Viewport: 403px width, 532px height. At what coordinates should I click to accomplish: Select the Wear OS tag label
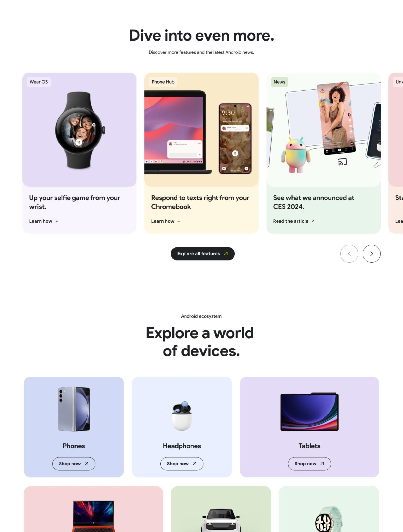pyautogui.click(x=39, y=82)
